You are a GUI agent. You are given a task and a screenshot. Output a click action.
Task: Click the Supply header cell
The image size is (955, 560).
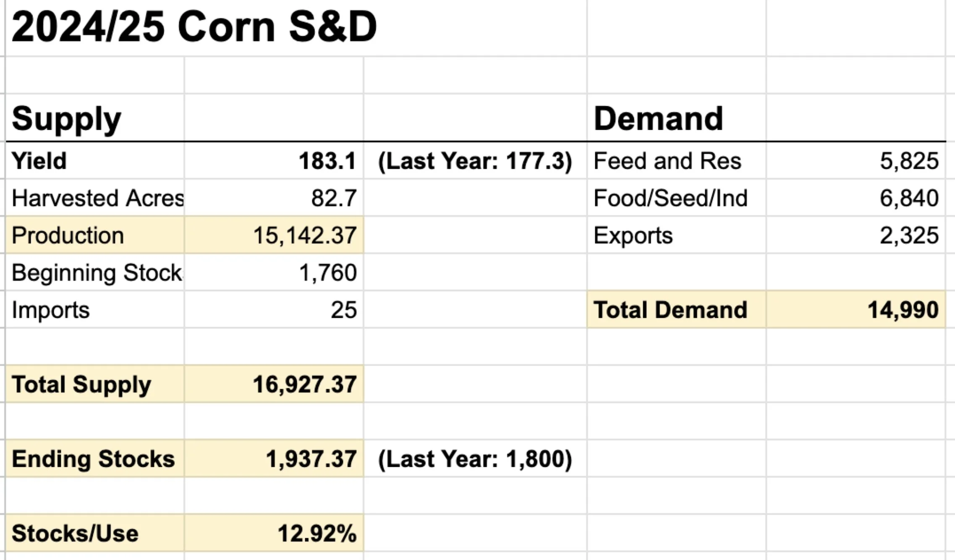(95, 118)
